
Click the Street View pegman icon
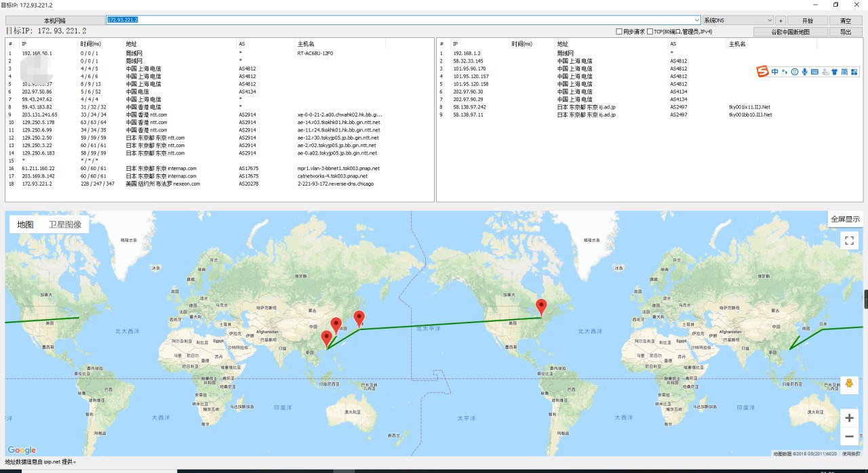click(x=849, y=384)
